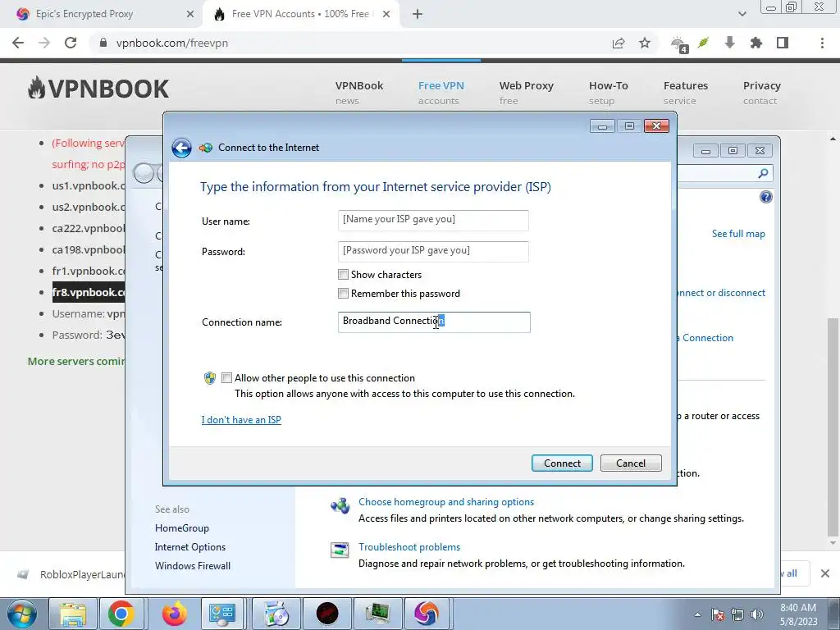Open Internet Options in See also

pos(190,547)
